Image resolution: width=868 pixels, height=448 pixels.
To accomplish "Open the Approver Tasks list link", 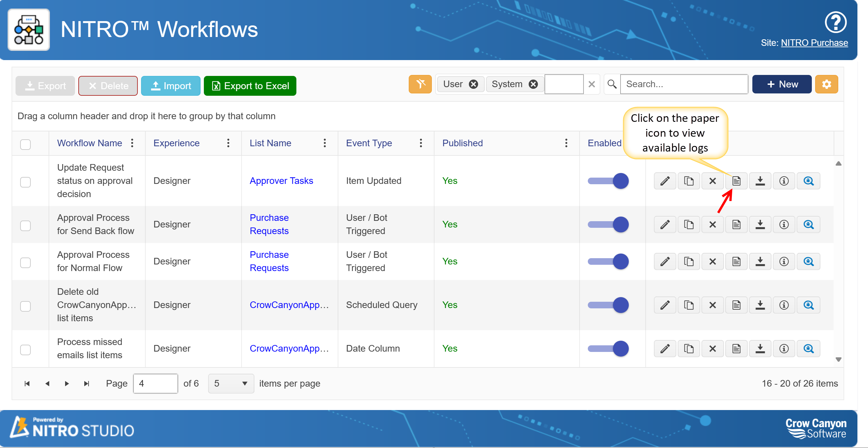I will (x=282, y=181).
